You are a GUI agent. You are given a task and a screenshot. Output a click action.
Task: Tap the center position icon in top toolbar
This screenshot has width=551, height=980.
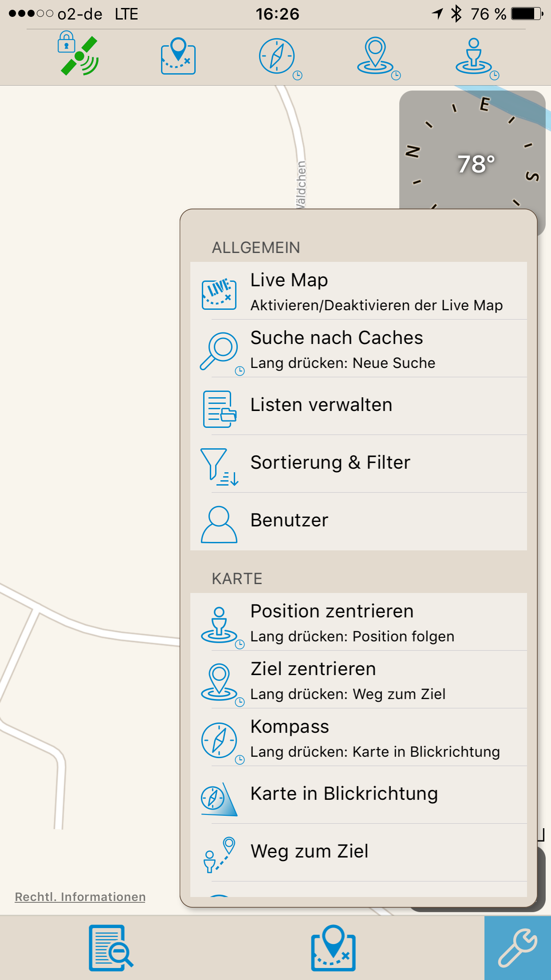[x=476, y=57]
